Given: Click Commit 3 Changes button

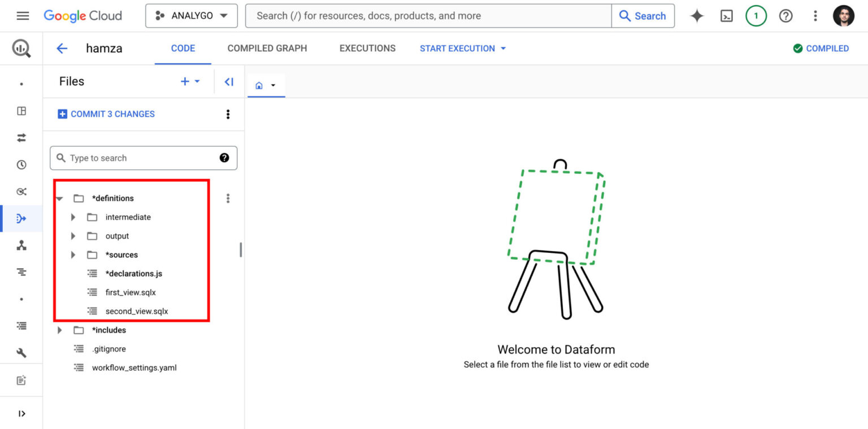Looking at the screenshot, I should (106, 114).
